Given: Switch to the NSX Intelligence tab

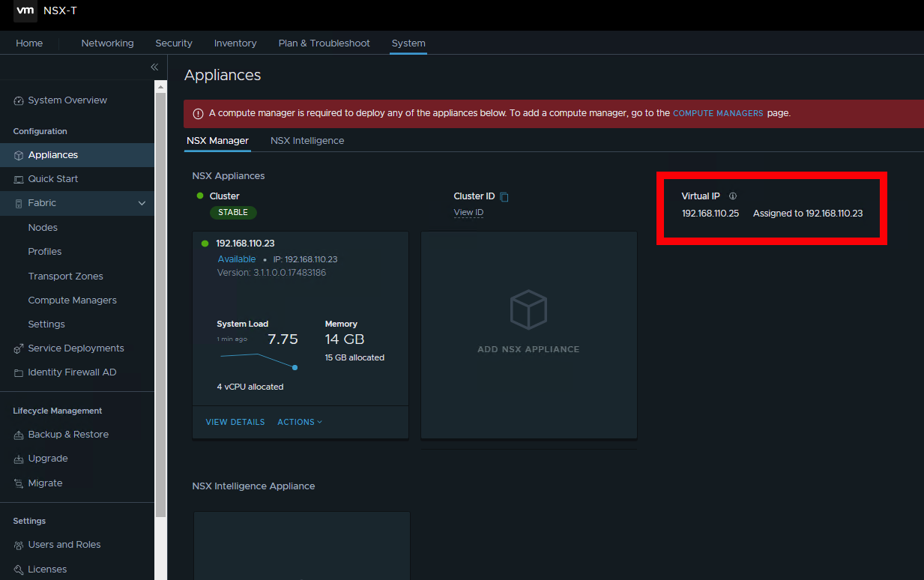Looking at the screenshot, I should (307, 141).
